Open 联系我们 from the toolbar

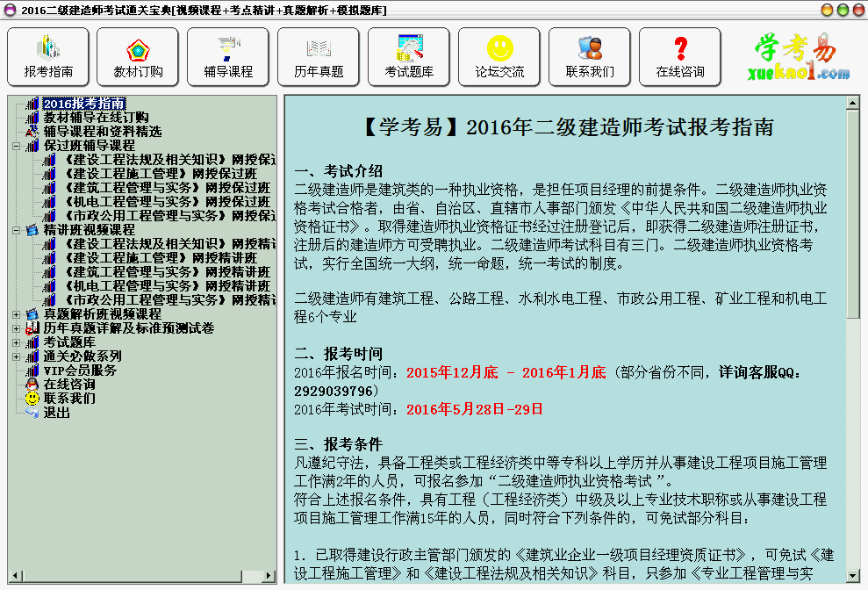tap(589, 56)
